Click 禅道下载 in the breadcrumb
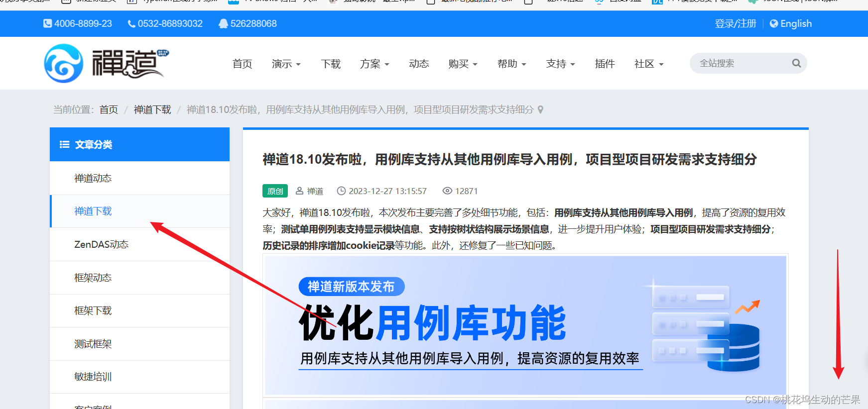This screenshot has width=868, height=409. 152,109
